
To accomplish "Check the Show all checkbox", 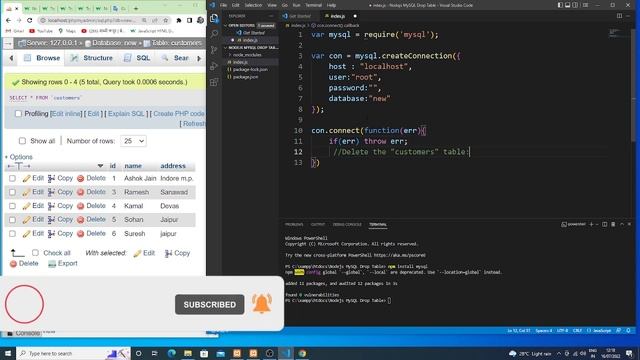I will coord(22,141).
